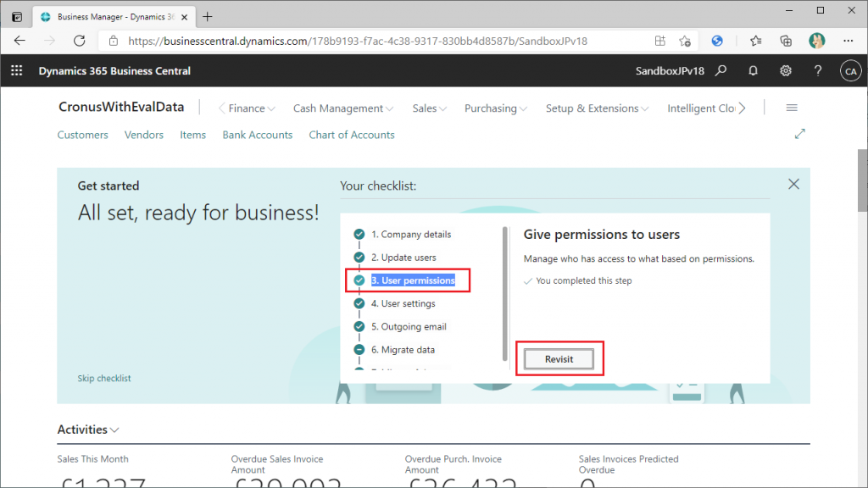
Task: Open the browser Collections icon
Action: (x=786, y=41)
